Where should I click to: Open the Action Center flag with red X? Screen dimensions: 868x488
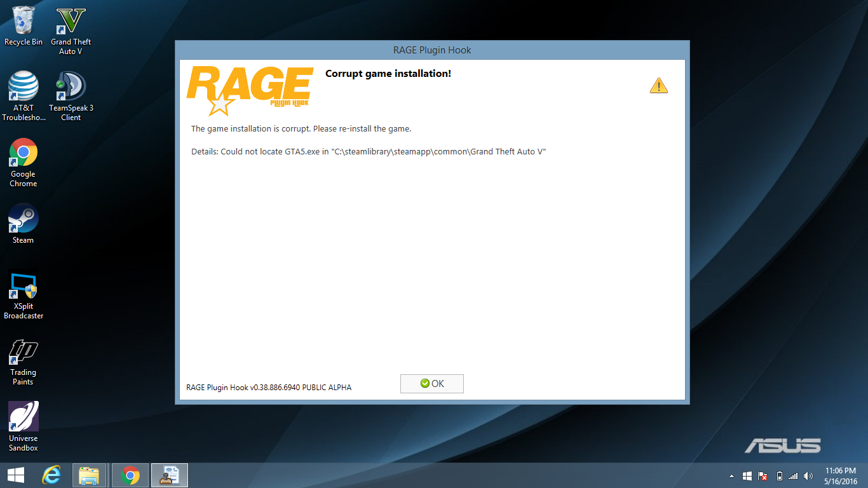click(763, 476)
